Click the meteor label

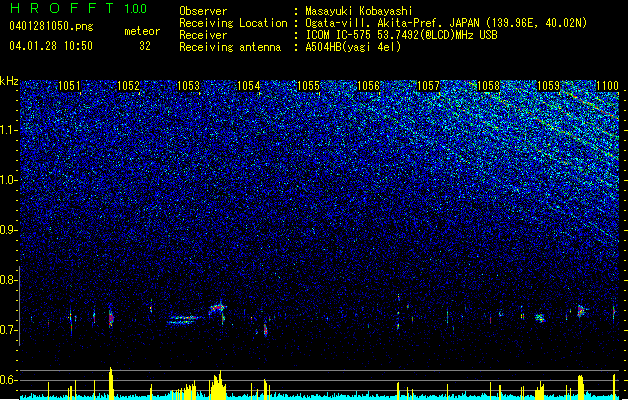pos(142,31)
